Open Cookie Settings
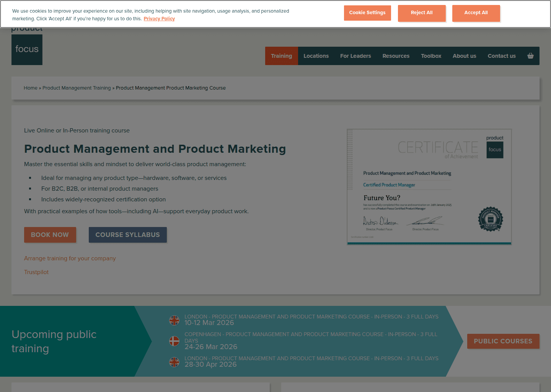The width and height of the screenshot is (551, 392). (x=367, y=13)
